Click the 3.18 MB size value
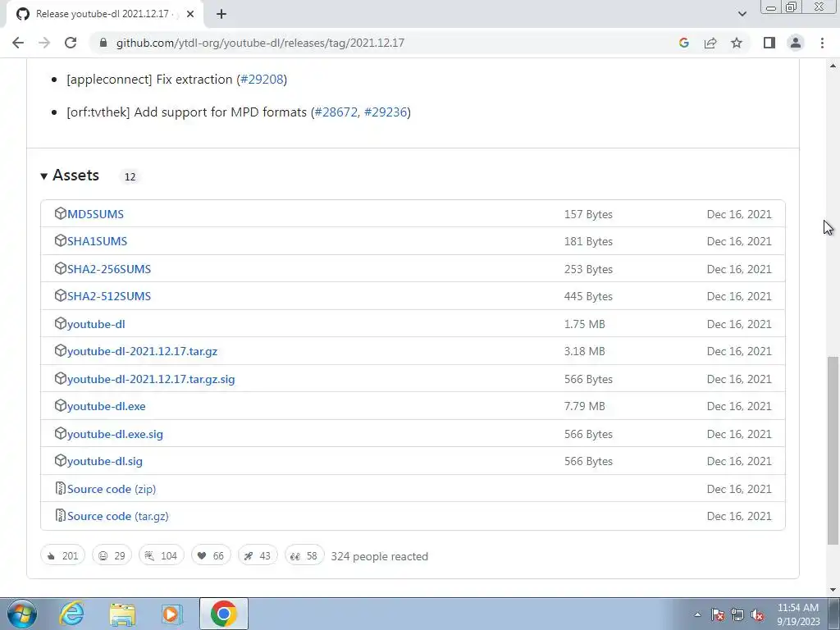 (x=584, y=351)
